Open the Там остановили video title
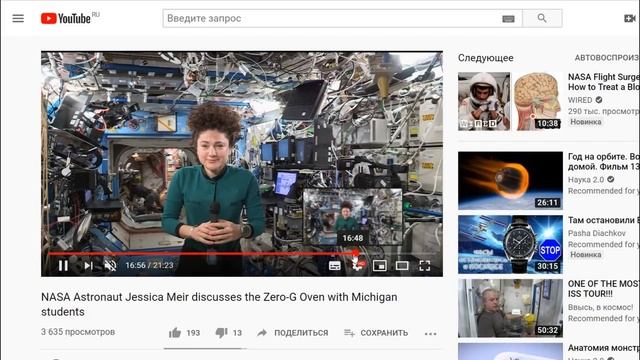Viewport: 640px width, 360px height. (x=604, y=220)
